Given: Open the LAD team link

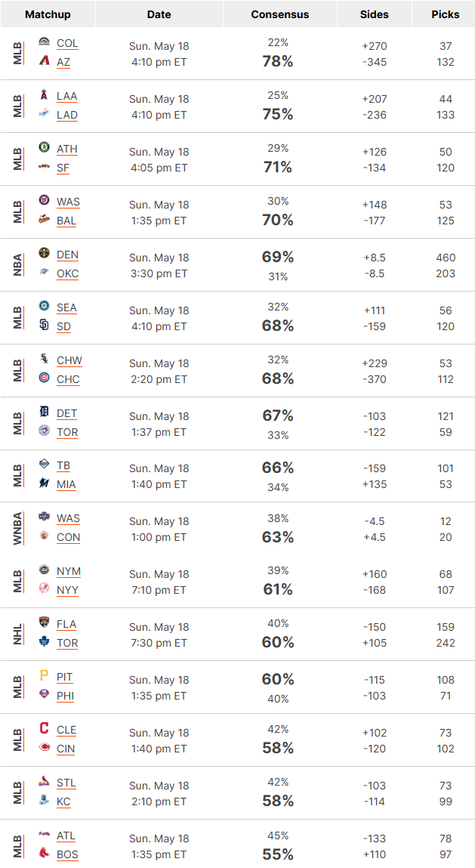Looking at the screenshot, I should [x=67, y=115].
